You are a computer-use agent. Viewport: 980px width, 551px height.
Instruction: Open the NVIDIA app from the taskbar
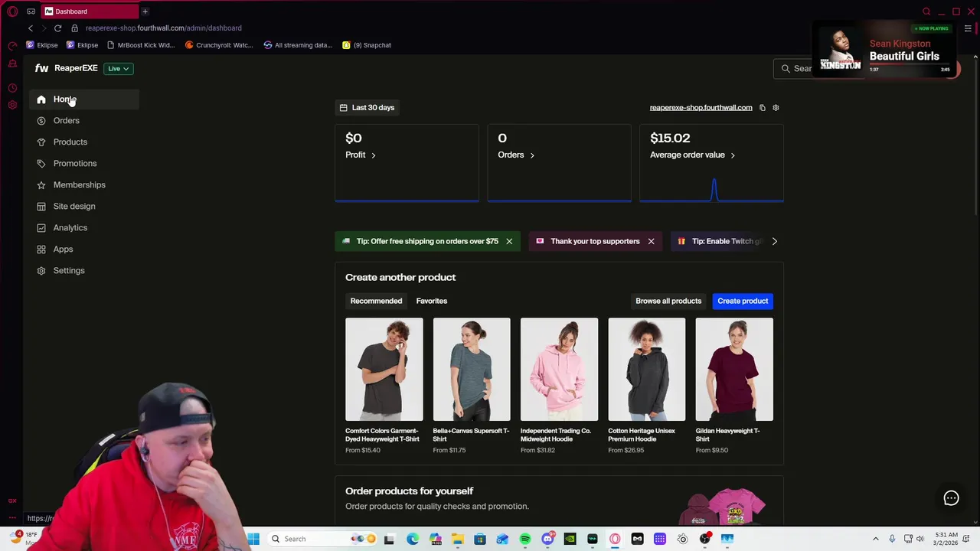[x=570, y=539]
